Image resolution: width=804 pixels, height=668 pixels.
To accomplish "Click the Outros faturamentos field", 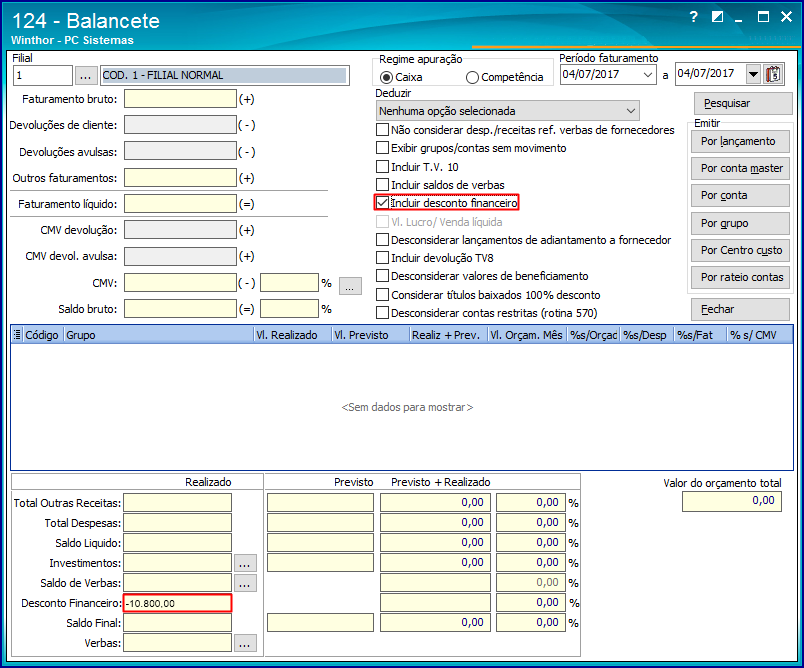I will [180, 178].
